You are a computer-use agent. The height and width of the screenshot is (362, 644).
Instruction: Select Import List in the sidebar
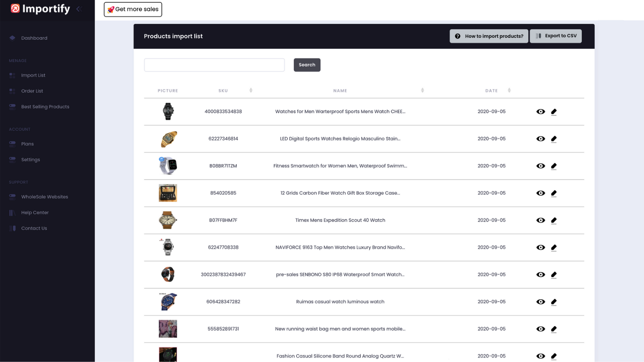pyautogui.click(x=33, y=75)
